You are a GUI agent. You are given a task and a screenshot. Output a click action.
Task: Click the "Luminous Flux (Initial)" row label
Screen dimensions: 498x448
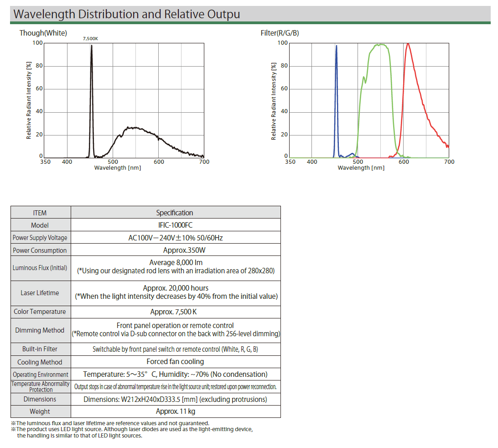(x=40, y=268)
